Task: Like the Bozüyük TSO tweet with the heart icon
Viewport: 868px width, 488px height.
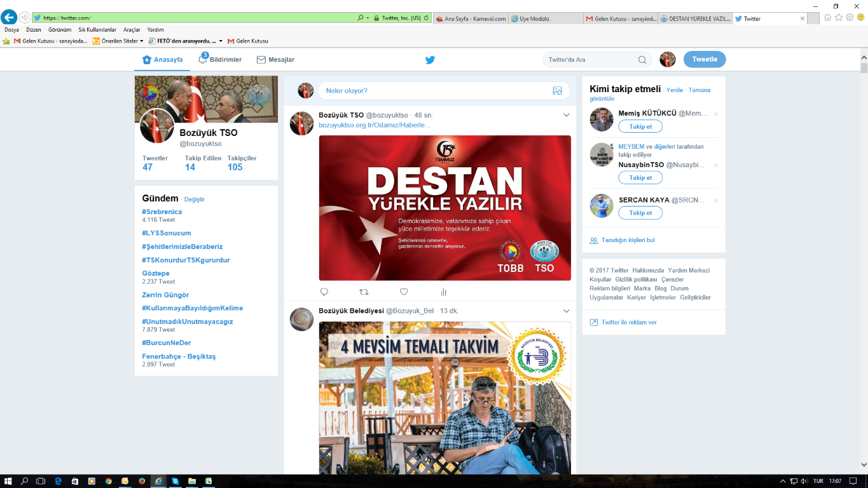Action: [x=404, y=292]
